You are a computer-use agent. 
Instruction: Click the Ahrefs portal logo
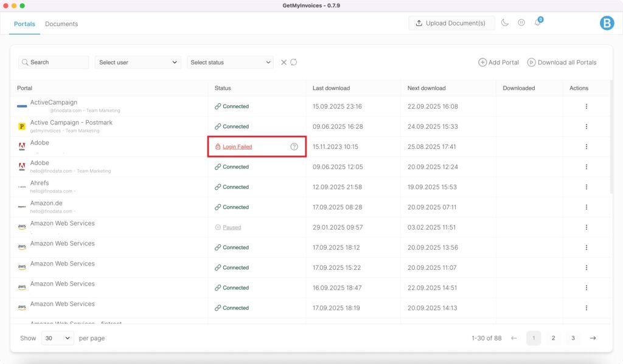pyautogui.click(x=22, y=187)
